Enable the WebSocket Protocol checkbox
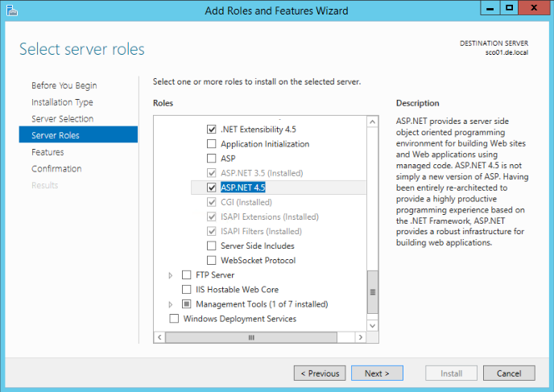Viewport: 554px width, 392px height. [x=212, y=261]
